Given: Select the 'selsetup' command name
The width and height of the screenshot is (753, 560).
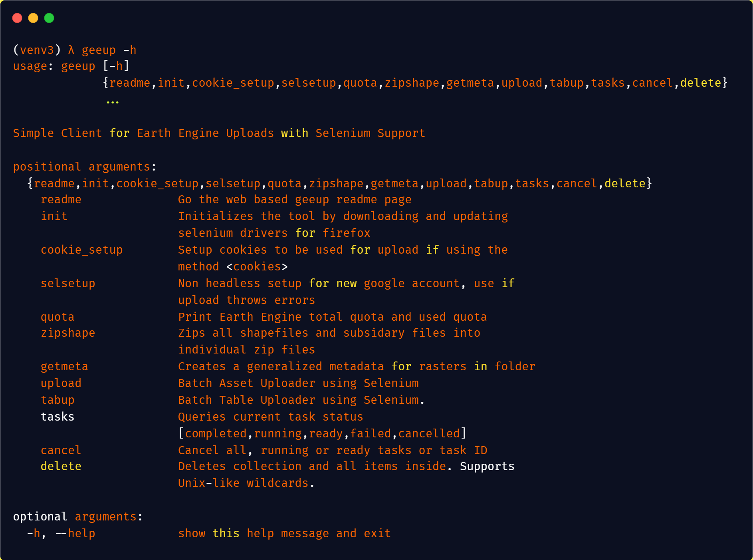Looking at the screenshot, I should click(68, 283).
